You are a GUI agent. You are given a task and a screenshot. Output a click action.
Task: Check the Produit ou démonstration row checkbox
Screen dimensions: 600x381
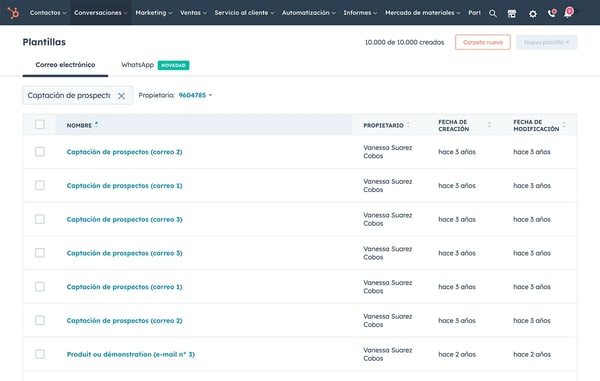click(40, 354)
